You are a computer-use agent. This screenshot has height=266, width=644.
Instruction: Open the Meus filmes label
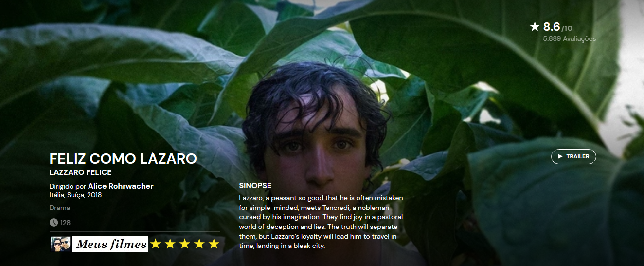111,244
